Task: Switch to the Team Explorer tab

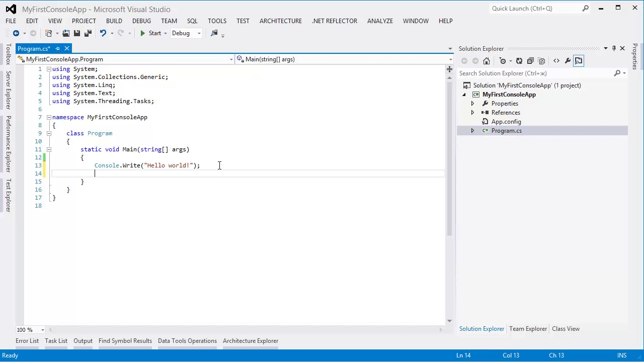Action: 528,329
